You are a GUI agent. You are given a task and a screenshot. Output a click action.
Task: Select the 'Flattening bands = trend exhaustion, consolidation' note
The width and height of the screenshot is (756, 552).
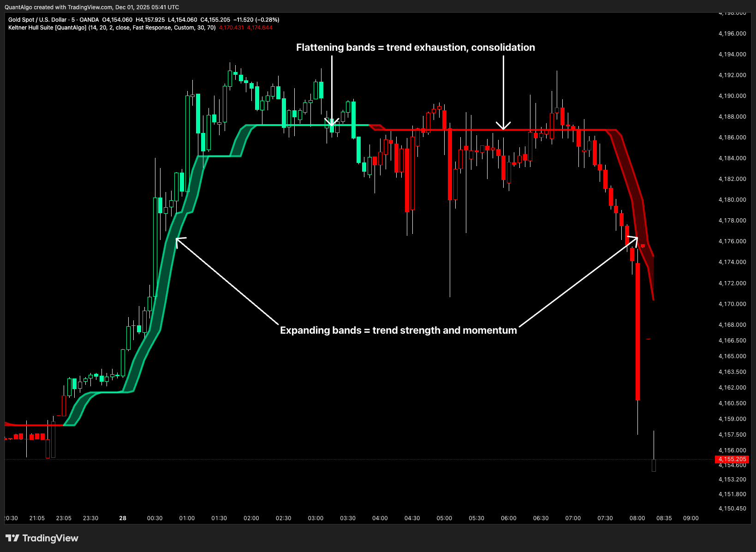click(416, 48)
